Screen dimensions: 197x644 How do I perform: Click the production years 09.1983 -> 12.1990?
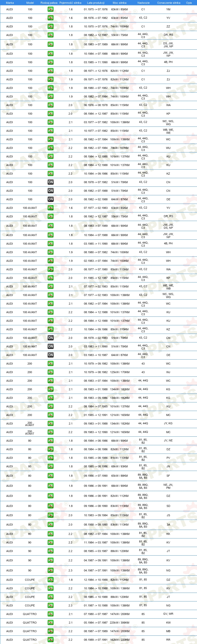point(96,432)
